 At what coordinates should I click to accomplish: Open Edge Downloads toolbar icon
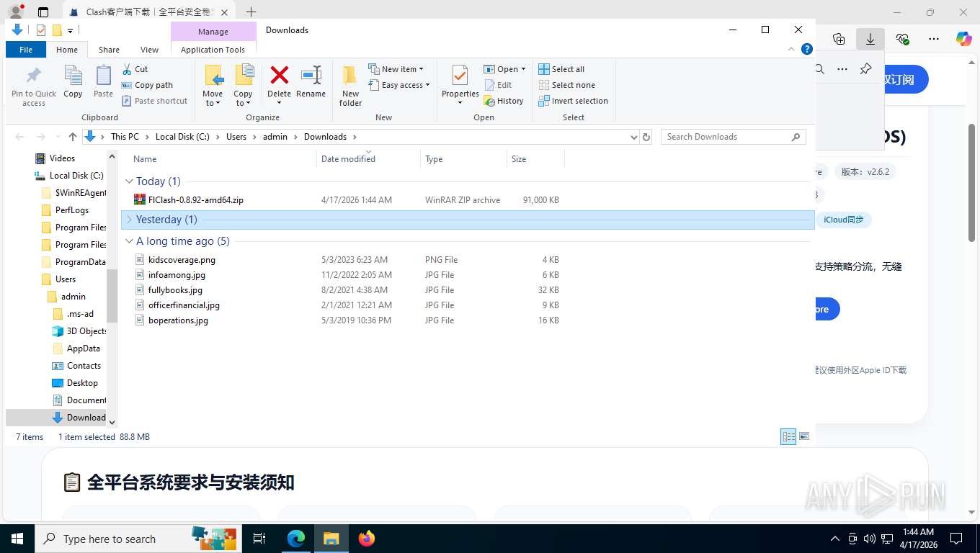(870, 39)
